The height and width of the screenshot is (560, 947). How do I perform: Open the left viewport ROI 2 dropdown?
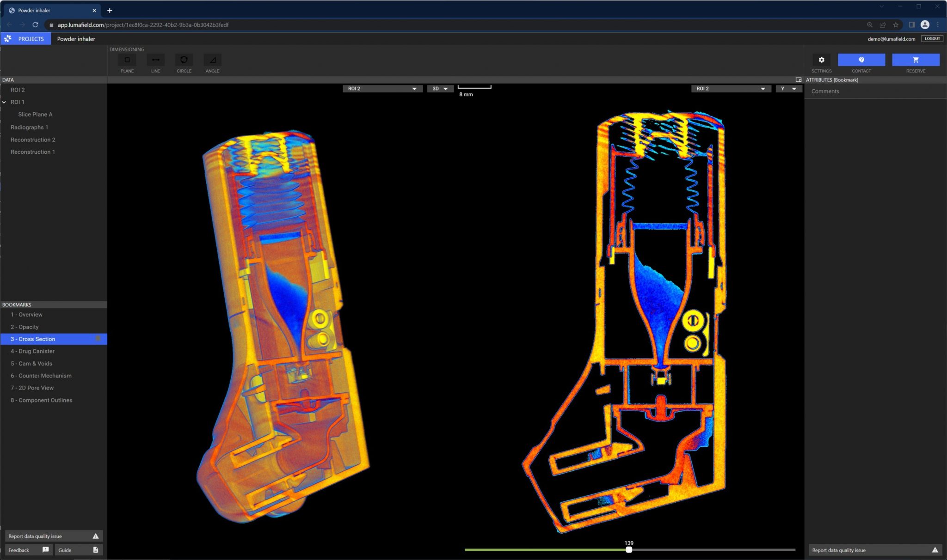[382, 88]
